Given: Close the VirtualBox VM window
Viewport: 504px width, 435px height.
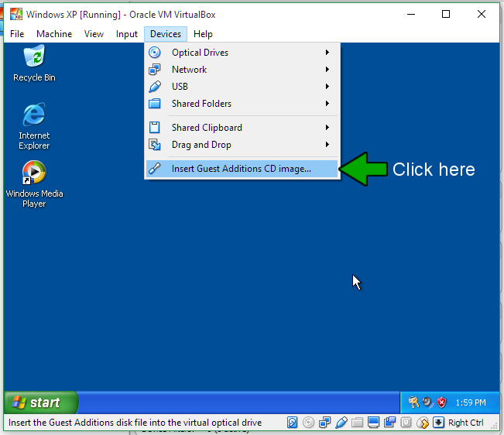Looking at the screenshot, I should click(482, 14).
